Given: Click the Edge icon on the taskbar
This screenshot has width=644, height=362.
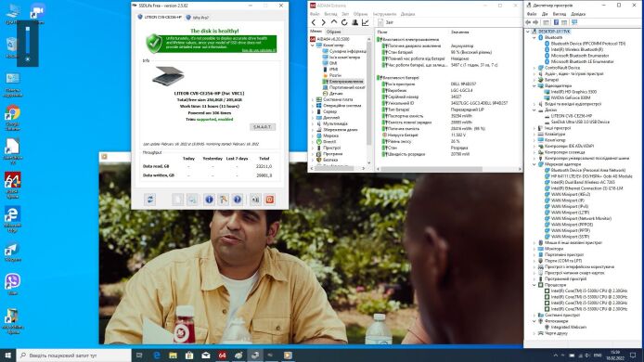Looking at the screenshot, I should pos(157,355).
